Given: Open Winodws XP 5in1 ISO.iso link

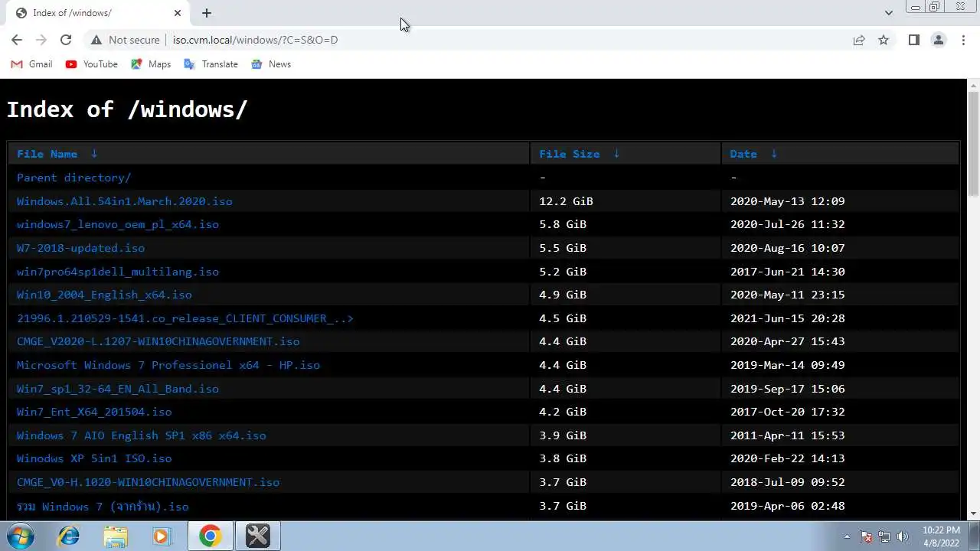Looking at the screenshot, I should click(x=94, y=458).
